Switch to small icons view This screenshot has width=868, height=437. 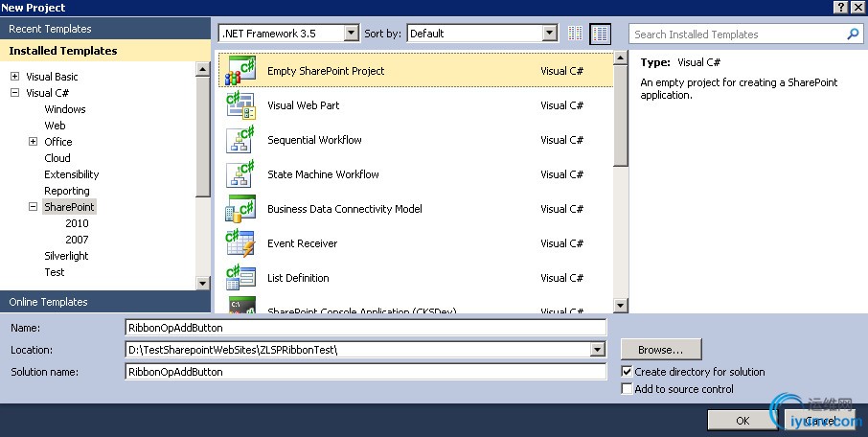tap(575, 34)
